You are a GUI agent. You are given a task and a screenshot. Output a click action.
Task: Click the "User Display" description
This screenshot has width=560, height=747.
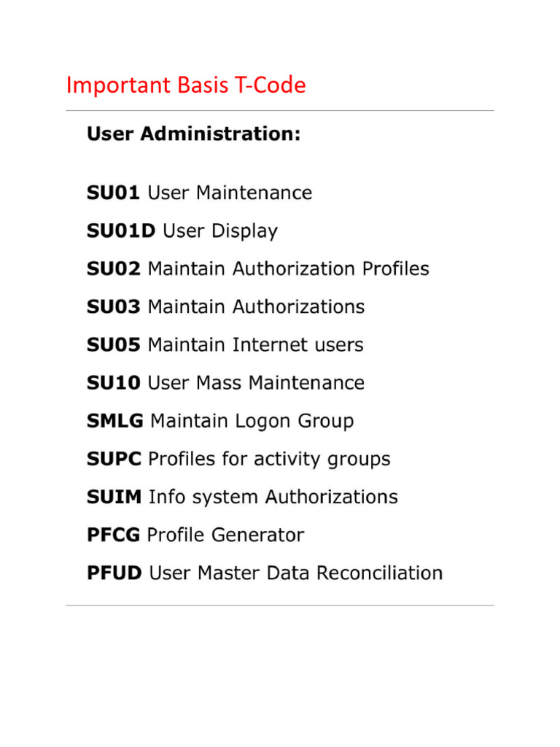(220, 231)
